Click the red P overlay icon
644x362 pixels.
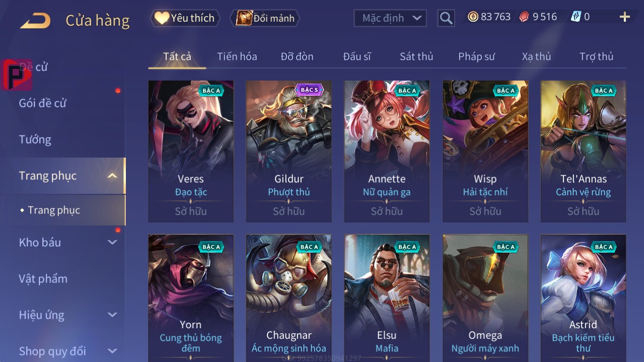click(x=17, y=75)
